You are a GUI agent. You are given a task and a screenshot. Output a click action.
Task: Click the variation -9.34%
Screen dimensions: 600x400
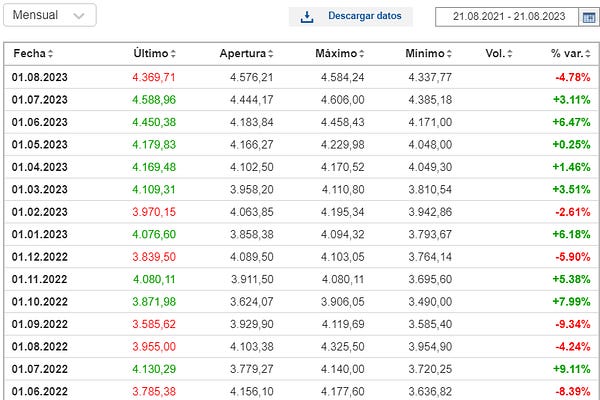pyautogui.click(x=573, y=324)
